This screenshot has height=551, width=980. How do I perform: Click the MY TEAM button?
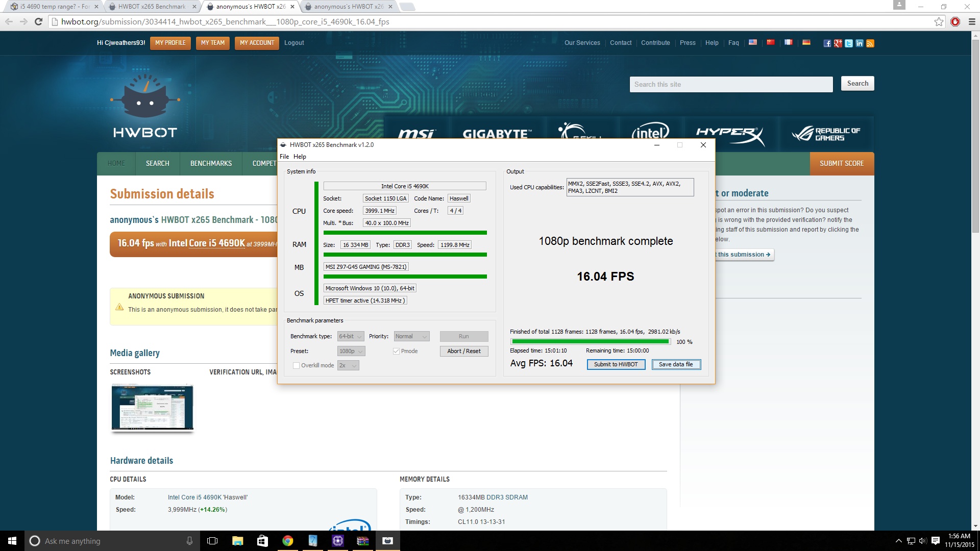pyautogui.click(x=213, y=43)
